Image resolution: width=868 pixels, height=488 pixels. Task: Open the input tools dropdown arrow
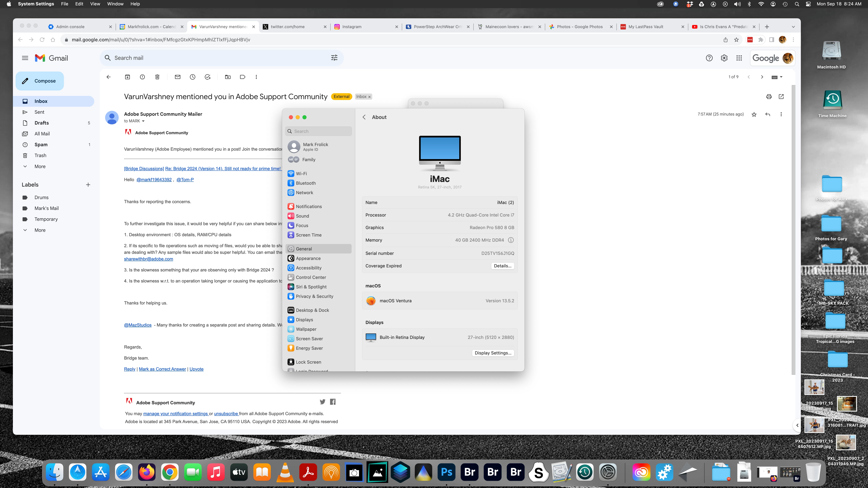[x=781, y=77]
